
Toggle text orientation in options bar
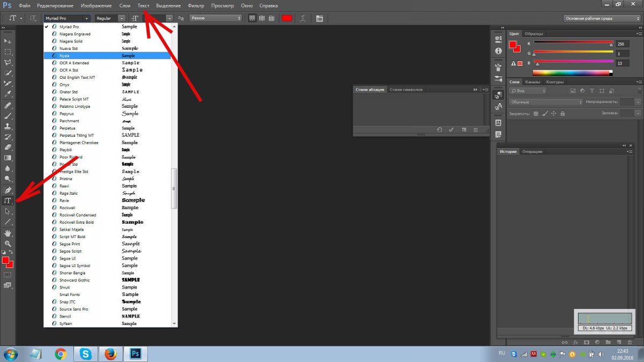33,18
